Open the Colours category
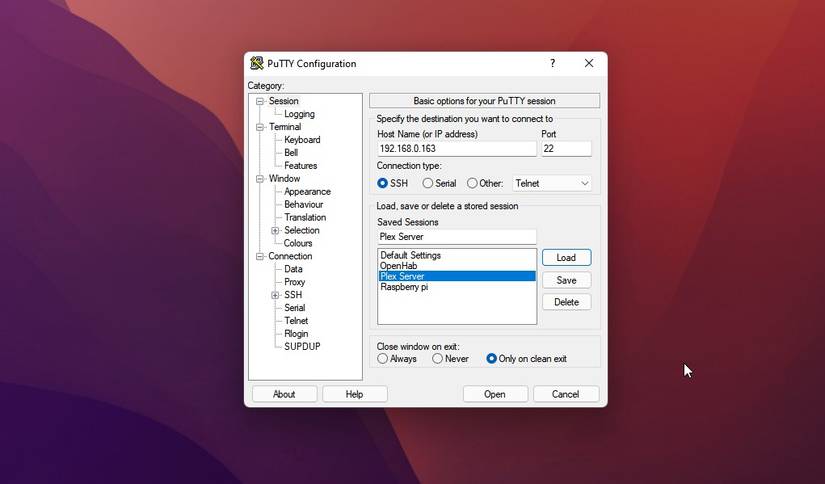Viewport: 825px width, 484px height. tap(298, 243)
